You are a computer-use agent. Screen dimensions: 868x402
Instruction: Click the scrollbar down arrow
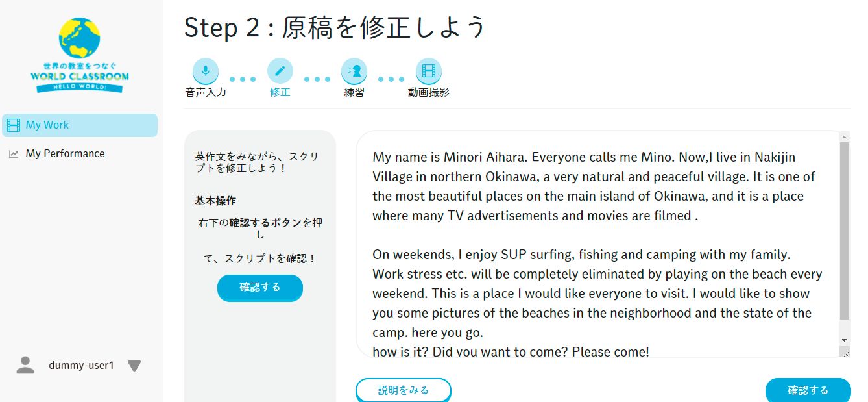click(x=844, y=340)
